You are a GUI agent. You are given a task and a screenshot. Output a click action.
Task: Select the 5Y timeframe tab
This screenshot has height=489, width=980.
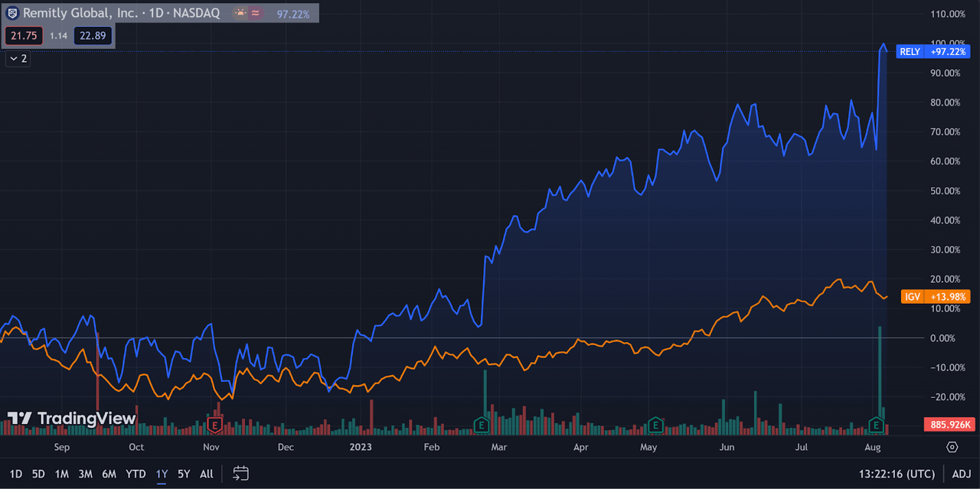click(183, 474)
